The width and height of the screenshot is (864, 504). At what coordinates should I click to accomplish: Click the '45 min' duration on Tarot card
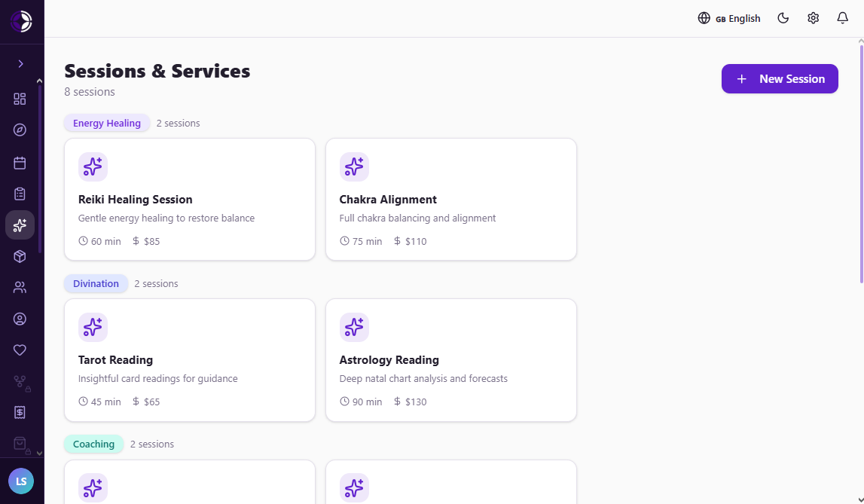click(99, 402)
